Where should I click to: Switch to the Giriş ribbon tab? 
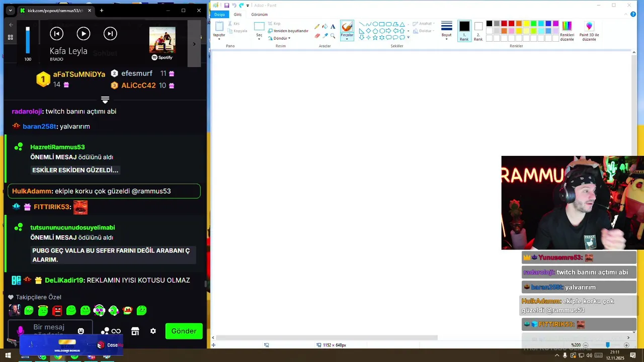click(237, 15)
